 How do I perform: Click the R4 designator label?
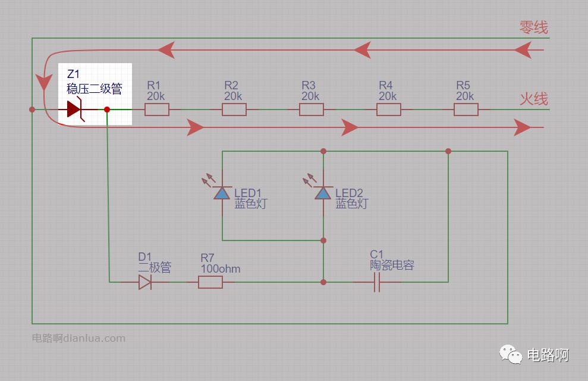[385, 85]
